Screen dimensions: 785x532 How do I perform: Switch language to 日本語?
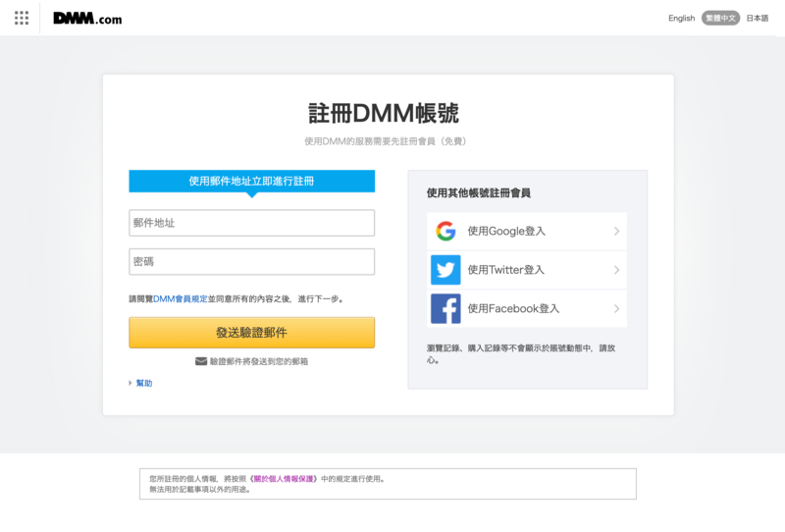click(757, 18)
